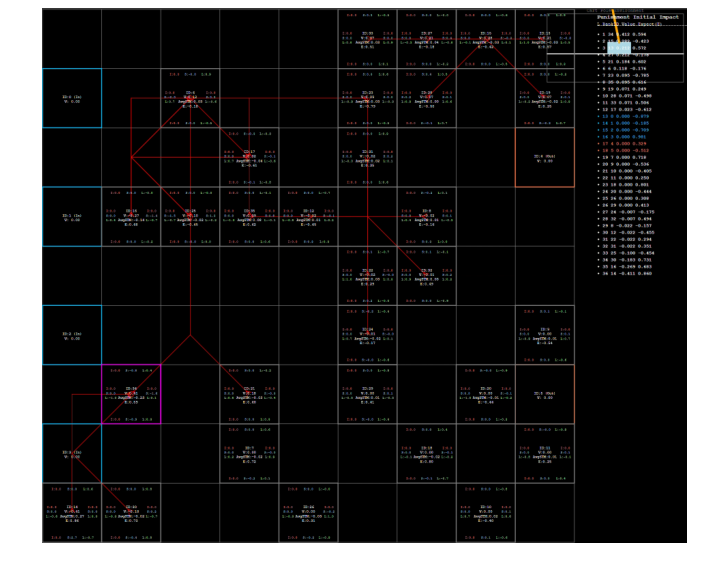Screen dimensions: 725x569
Task: Select the ID:3 (In) input node cell
Action: coord(71,453)
